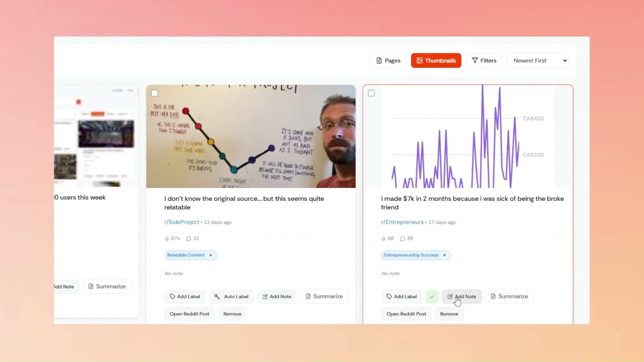Summarize the SideProject post
Viewport: 644px width, 362px height.
pos(324,297)
